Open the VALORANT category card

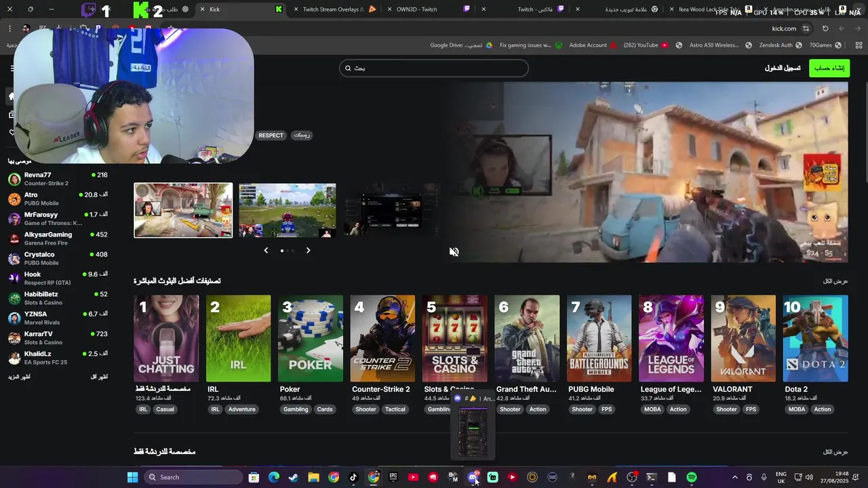click(x=743, y=338)
